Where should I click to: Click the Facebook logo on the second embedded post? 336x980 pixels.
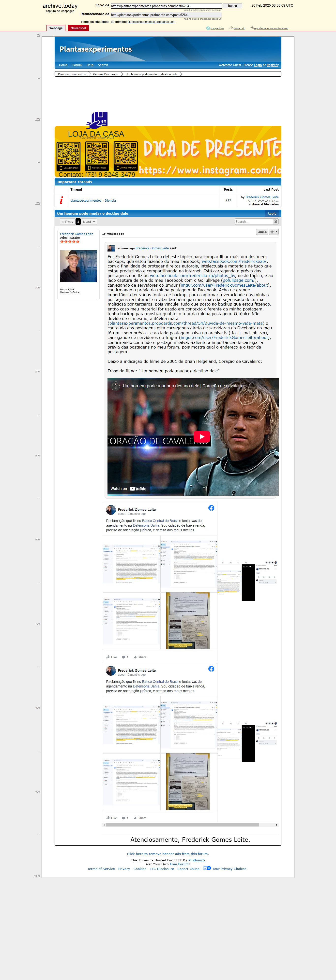point(211,669)
